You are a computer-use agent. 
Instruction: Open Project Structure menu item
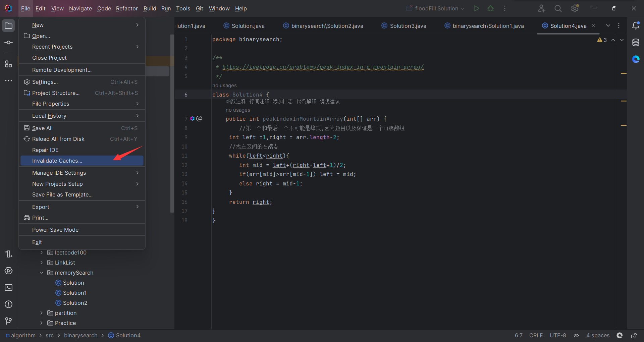(x=82, y=93)
